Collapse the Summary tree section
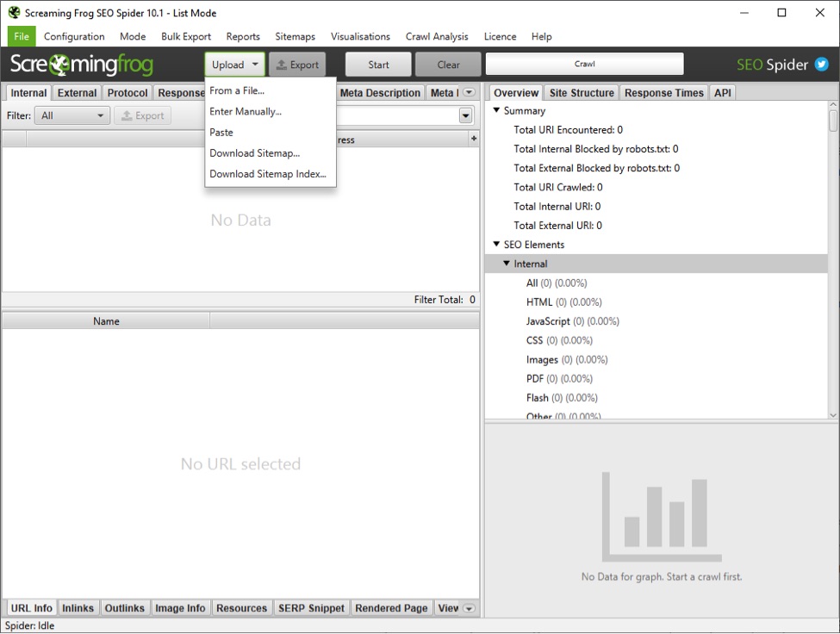The width and height of the screenshot is (840, 634). tap(496, 111)
